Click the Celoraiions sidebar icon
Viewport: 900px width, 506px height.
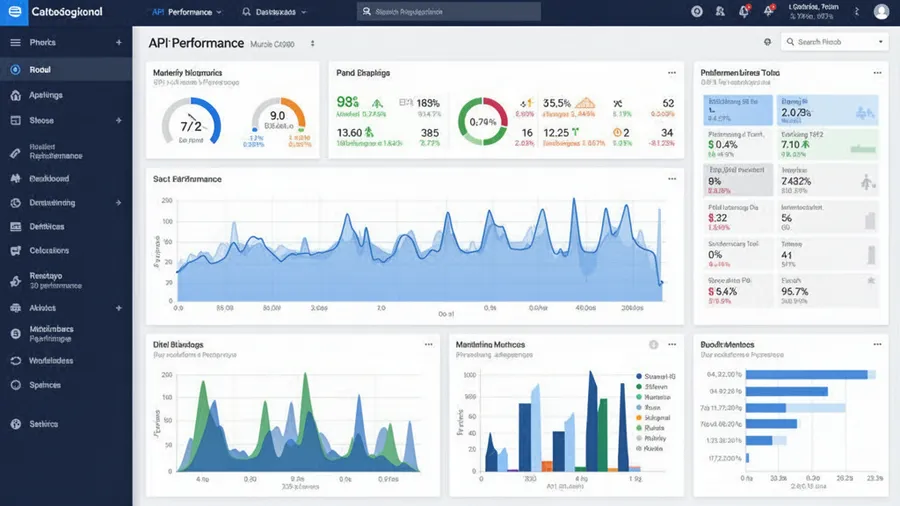point(15,251)
